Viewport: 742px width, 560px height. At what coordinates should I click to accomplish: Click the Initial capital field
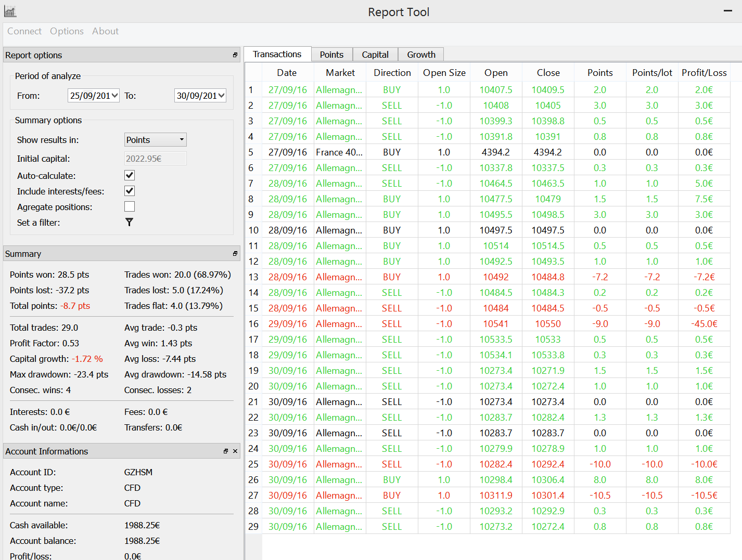tap(155, 159)
